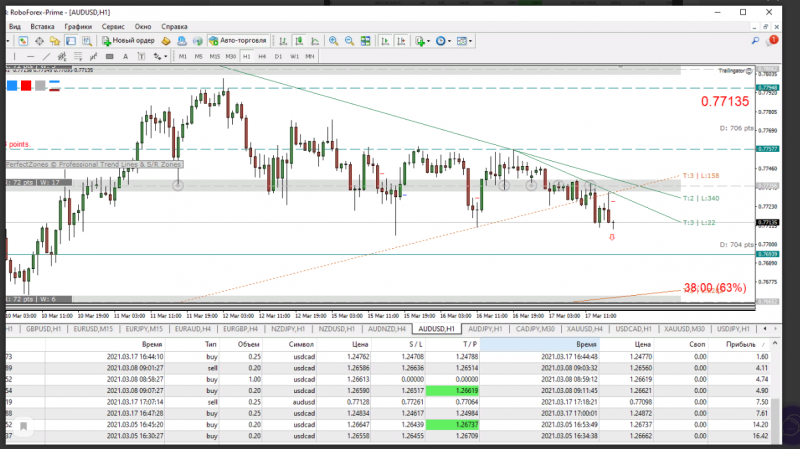Switch chart to candlesticks icon
Image resolution: width=800 pixels, height=449 pixels.
pyautogui.click(x=299, y=41)
